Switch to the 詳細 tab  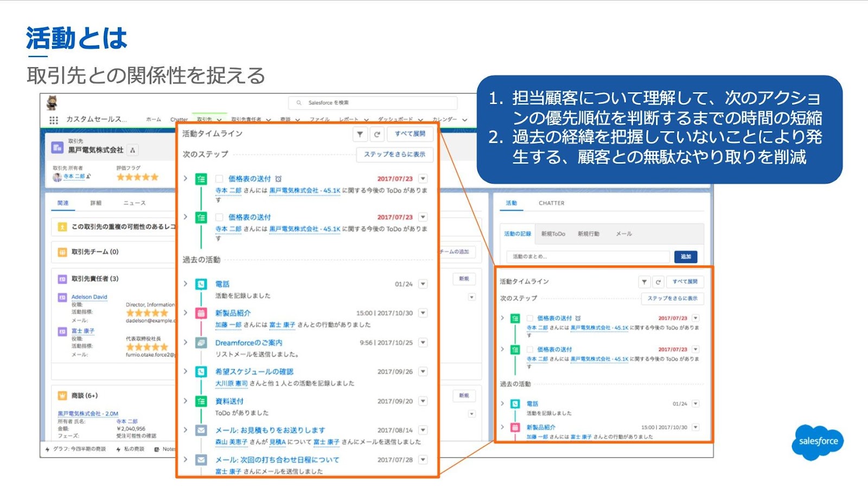coord(96,203)
